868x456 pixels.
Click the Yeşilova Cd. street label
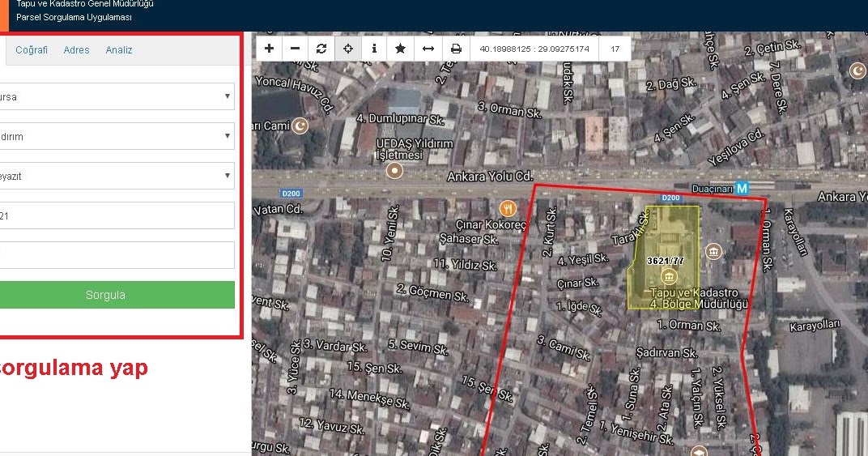pyautogui.click(x=736, y=147)
